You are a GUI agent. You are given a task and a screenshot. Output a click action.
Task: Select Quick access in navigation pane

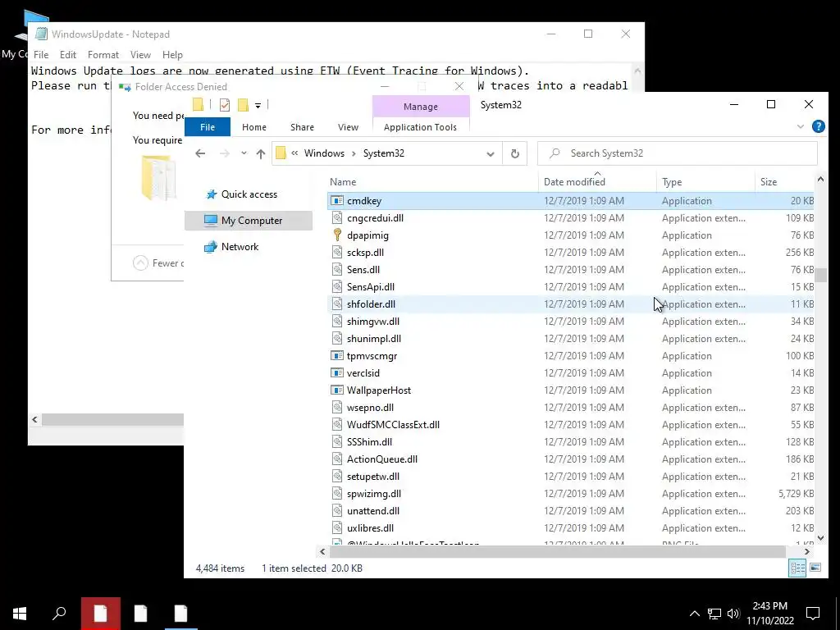click(x=249, y=194)
